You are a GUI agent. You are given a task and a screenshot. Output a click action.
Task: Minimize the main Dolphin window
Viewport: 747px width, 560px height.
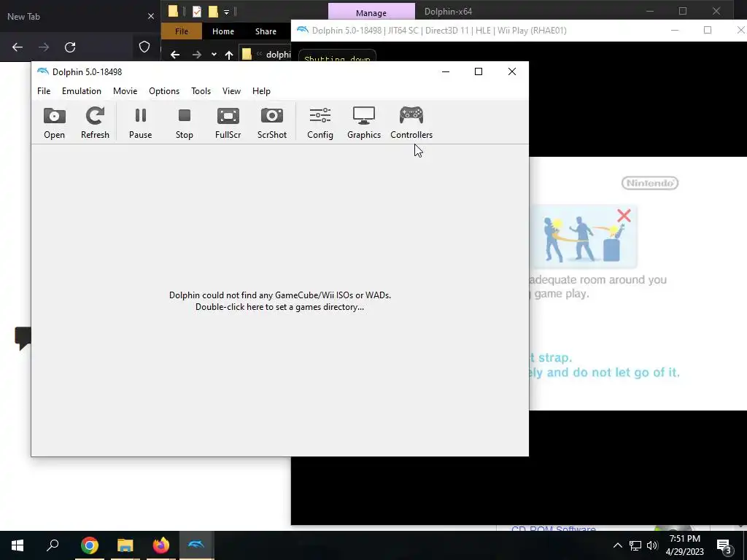coord(446,71)
